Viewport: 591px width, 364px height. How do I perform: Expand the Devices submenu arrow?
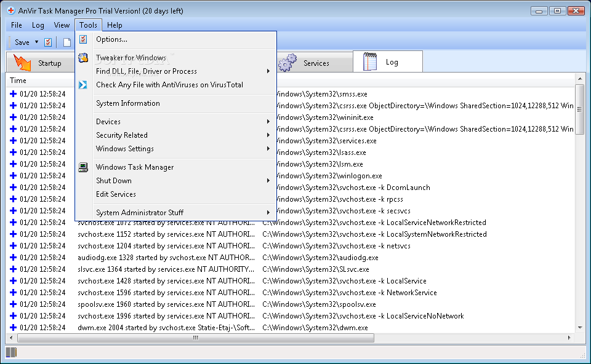click(x=268, y=122)
